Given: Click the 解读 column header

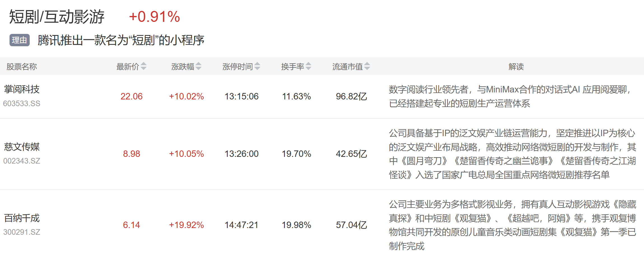Looking at the screenshot, I should (x=516, y=67).
